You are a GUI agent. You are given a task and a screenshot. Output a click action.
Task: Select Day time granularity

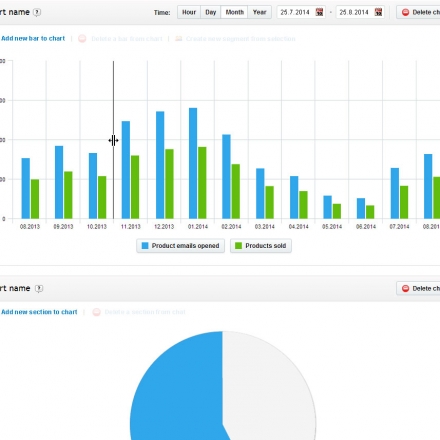210,12
